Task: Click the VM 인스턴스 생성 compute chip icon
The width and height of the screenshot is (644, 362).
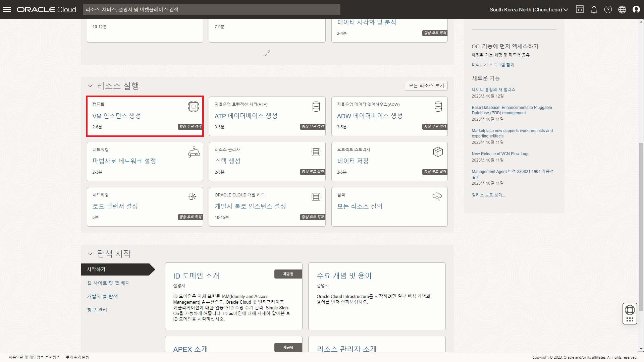Action: click(x=193, y=107)
